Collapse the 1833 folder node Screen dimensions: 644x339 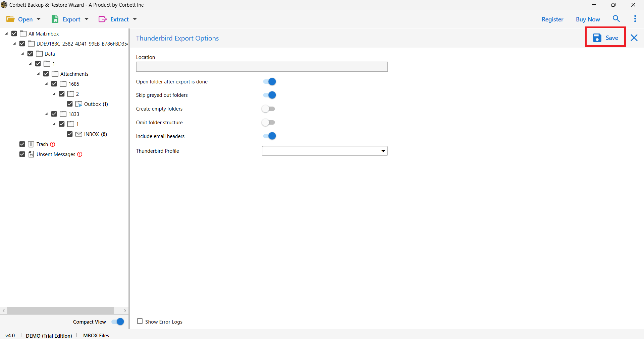tap(46, 114)
